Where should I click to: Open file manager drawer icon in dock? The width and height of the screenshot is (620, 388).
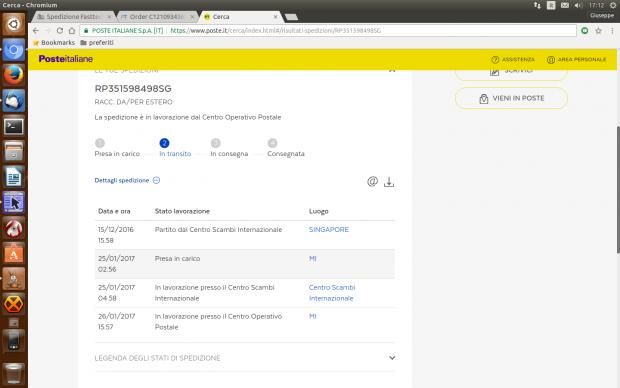13,152
